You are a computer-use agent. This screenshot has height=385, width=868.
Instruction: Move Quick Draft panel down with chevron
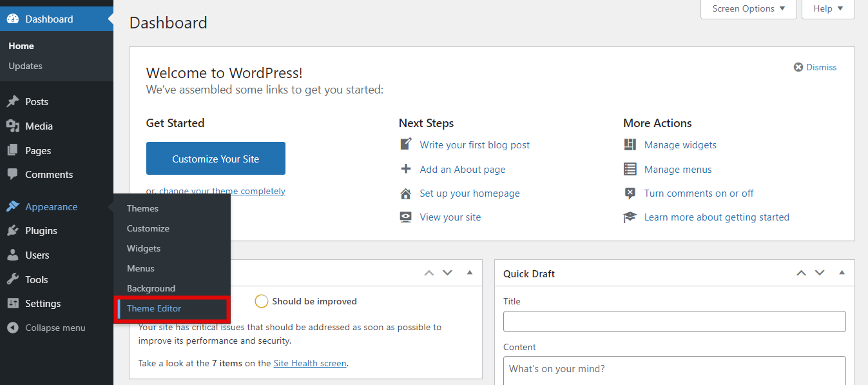tap(820, 273)
